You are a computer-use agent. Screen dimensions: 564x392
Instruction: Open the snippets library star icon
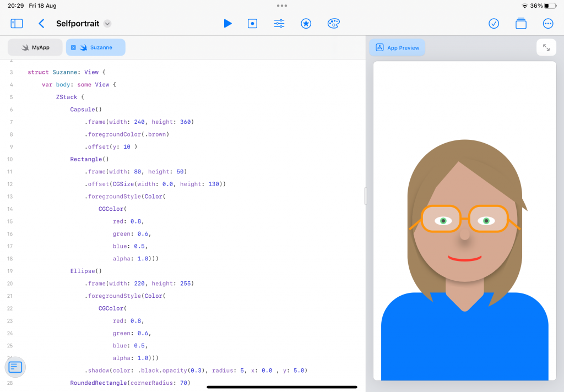[x=306, y=24]
